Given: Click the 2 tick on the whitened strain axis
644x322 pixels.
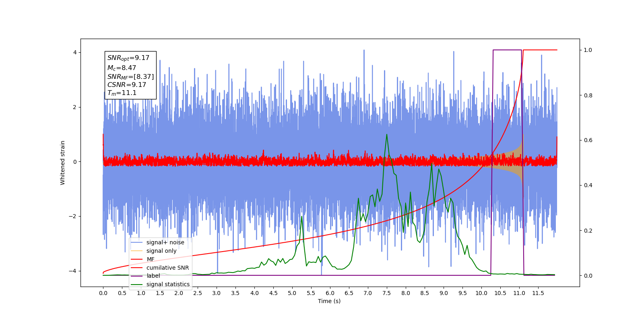Looking at the screenshot, I should pyautogui.click(x=75, y=107).
